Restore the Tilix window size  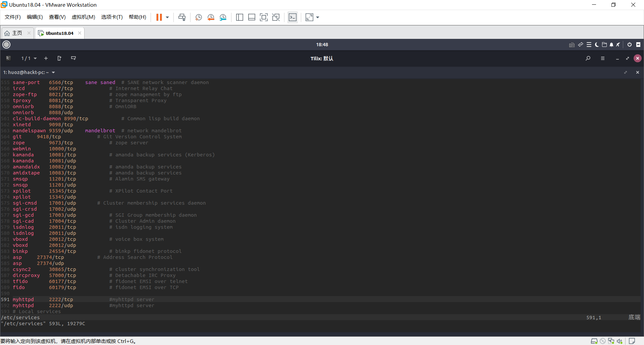coord(628,58)
